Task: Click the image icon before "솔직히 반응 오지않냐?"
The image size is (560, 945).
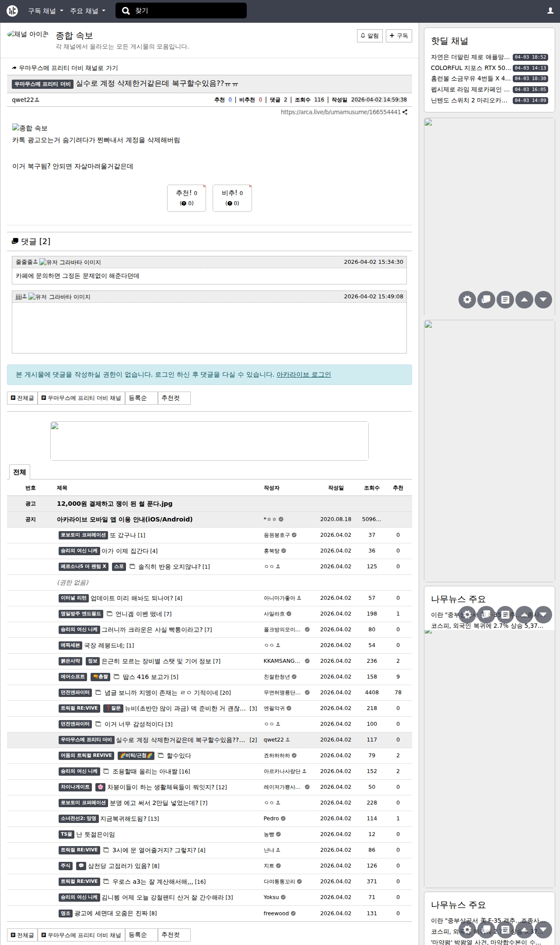Action: pos(132,567)
